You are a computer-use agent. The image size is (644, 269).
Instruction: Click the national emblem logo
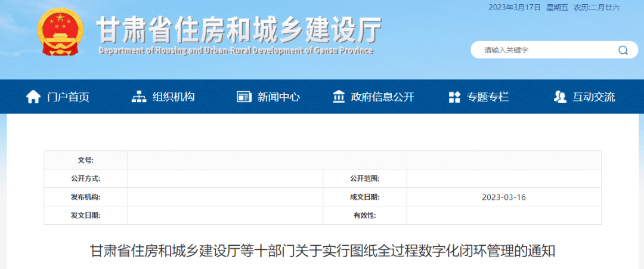(x=60, y=32)
